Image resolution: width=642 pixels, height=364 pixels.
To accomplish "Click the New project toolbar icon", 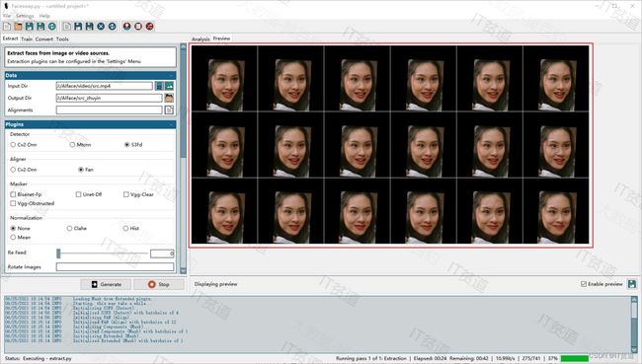I will [x=7, y=27].
